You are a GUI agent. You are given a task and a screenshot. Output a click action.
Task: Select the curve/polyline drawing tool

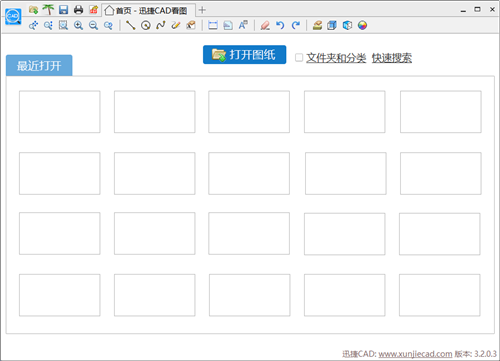161,25
